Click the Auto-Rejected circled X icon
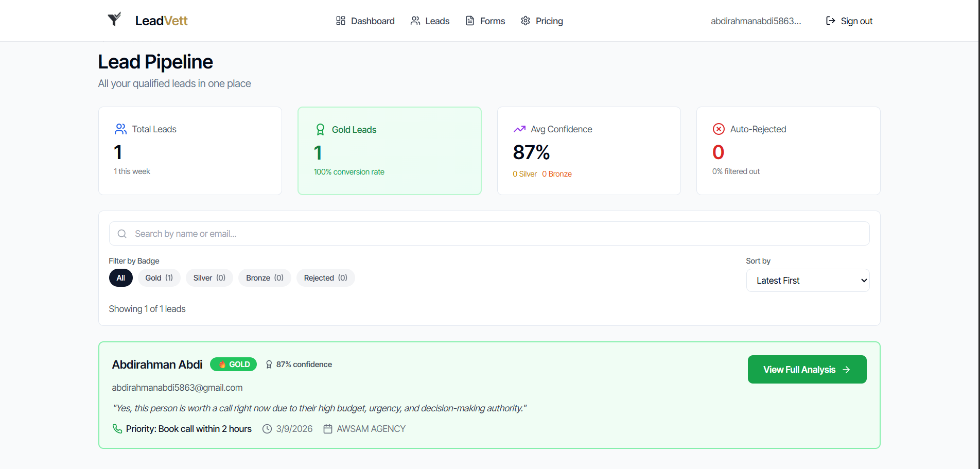 pos(719,129)
